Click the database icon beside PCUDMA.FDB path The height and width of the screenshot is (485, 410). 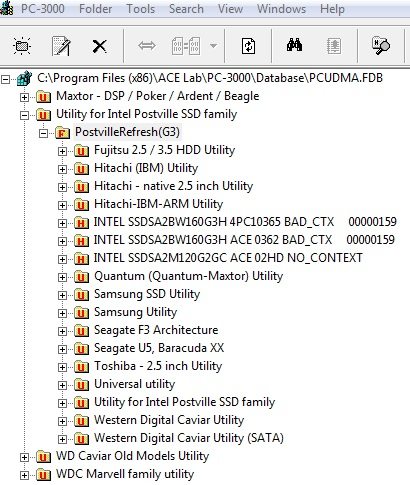pos(24,79)
